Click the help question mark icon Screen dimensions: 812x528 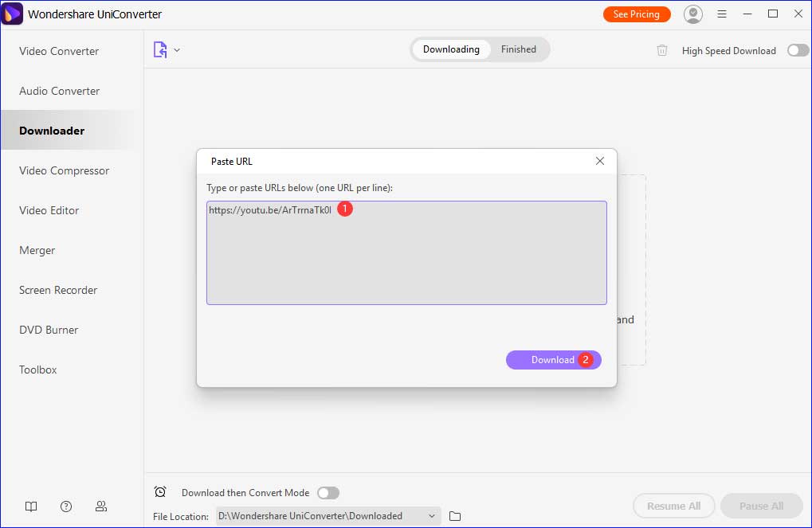pos(66,506)
